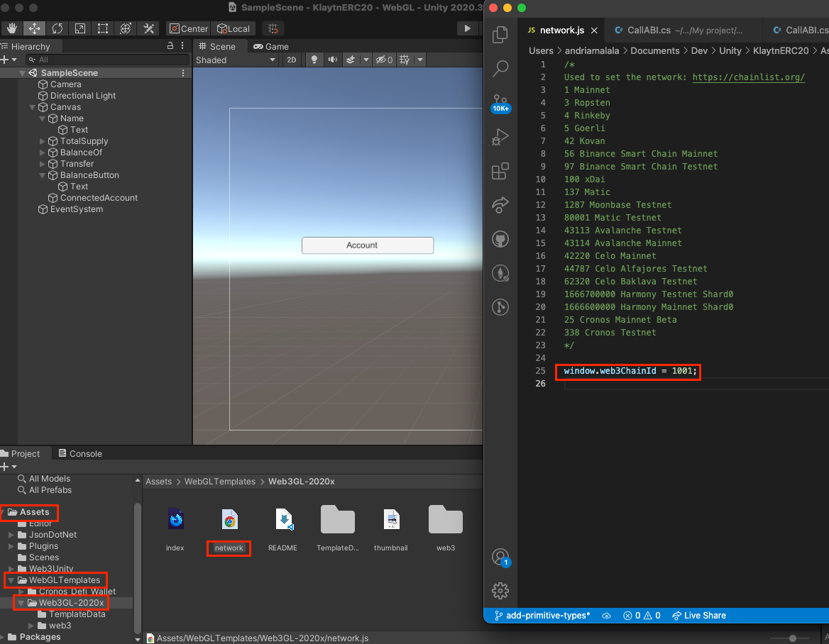This screenshot has height=644, width=829.
Task: Collapse BalanceButton in Hierarchy
Action: (43, 175)
